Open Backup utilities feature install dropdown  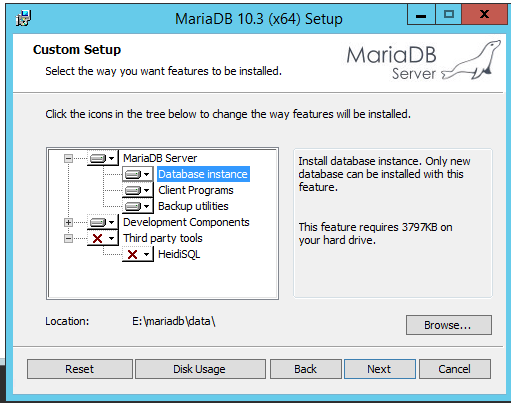[138, 206]
